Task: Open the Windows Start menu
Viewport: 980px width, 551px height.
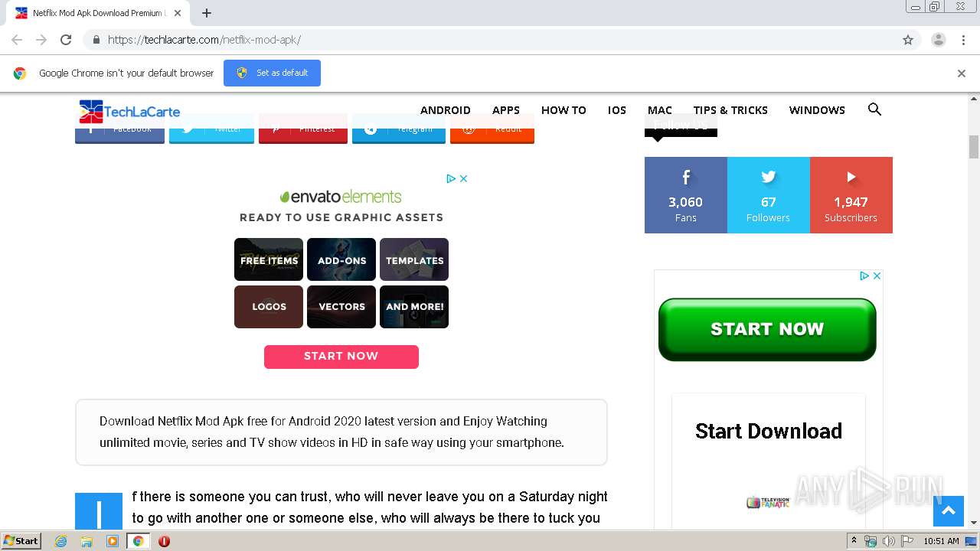Action: point(21,540)
